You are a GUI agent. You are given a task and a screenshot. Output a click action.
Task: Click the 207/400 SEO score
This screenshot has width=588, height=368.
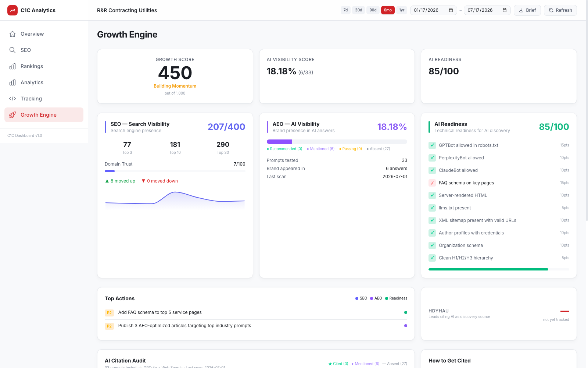click(x=226, y=127)
